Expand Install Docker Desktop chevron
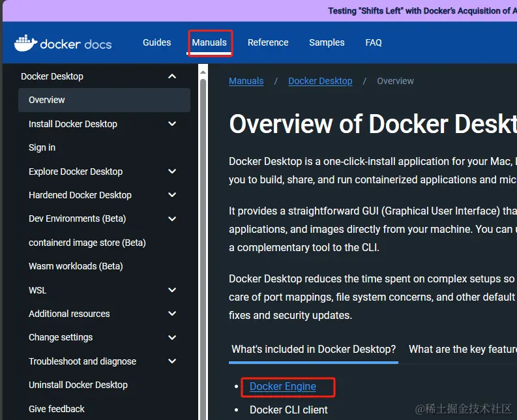The width and height of the screenshot is (517, 420). [172, 124]
